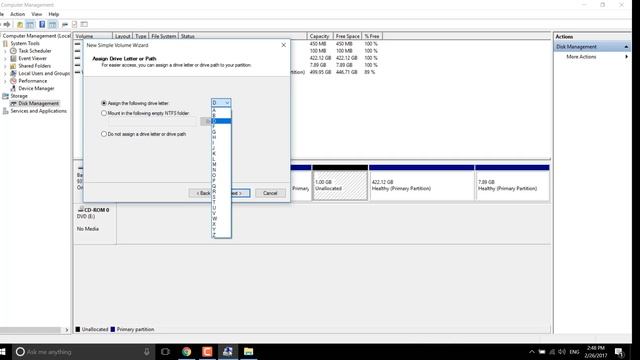Open the Help menu
The width and height of the screenshot is (640, 360).
click(54, 14)
